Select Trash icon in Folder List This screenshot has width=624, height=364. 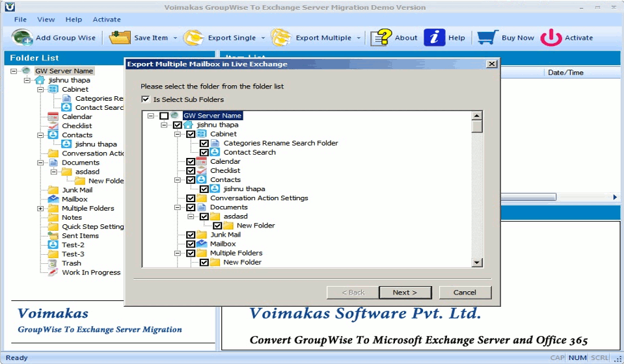tap(53, 263)
